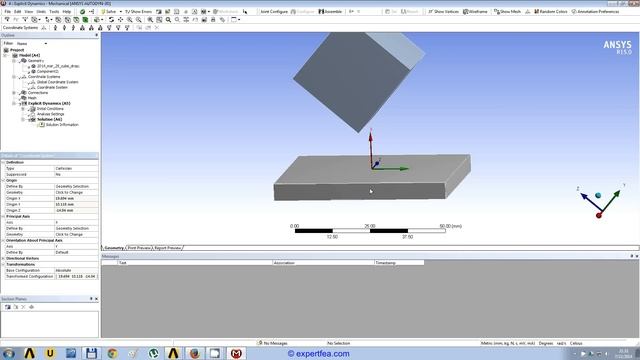
Task: Open the selection mode dropdown arrow
Action: pyautogui.click(x=52, y=20)
